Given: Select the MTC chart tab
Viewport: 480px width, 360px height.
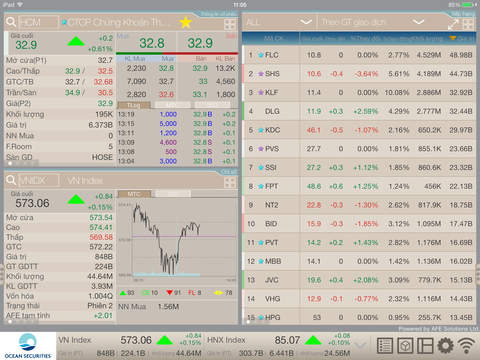Looking at the screenshot, I should 134,194.
